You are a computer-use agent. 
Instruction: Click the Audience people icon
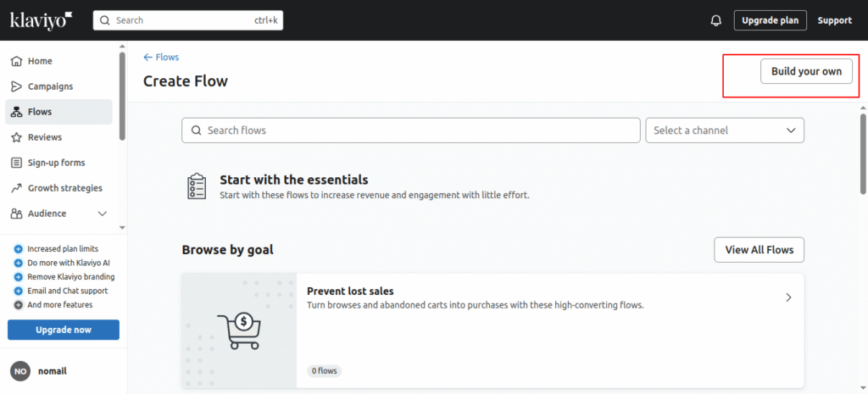click(17, 214)
